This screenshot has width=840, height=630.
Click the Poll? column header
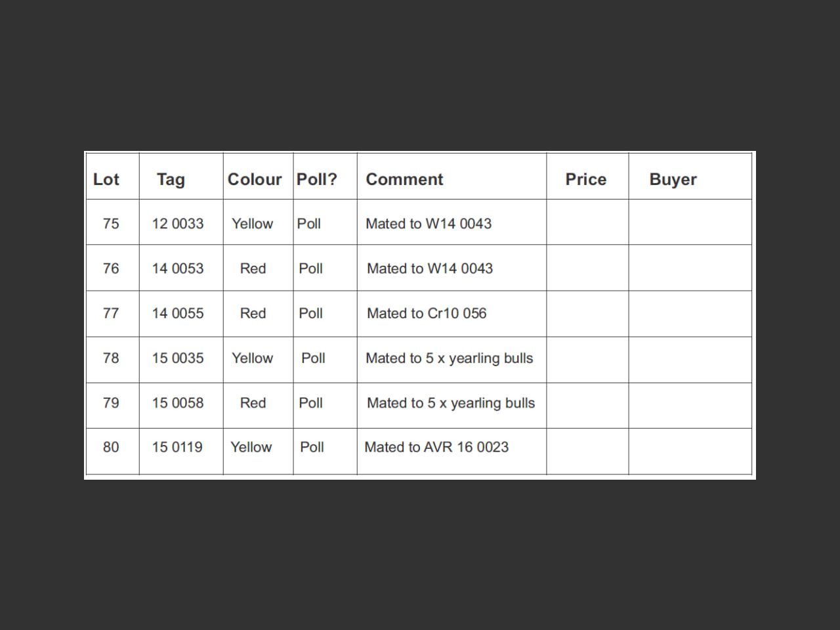[x=317, y=179]
